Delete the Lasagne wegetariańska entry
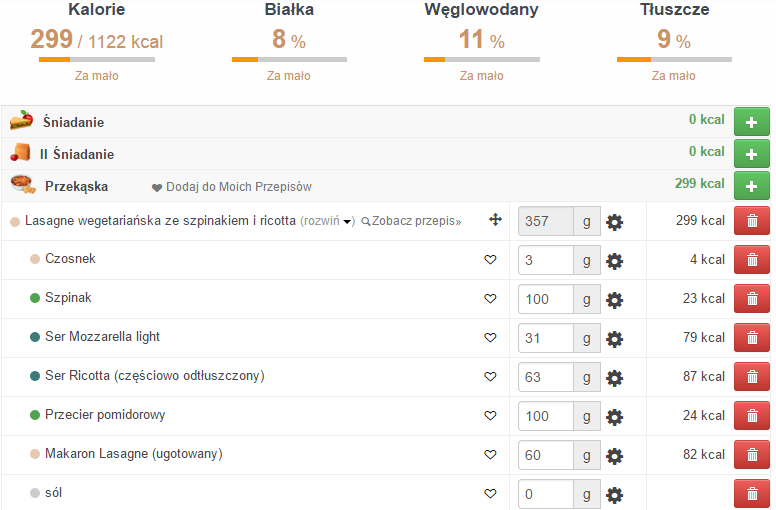Viewport: 776px width, 510px height. [751, 221]
